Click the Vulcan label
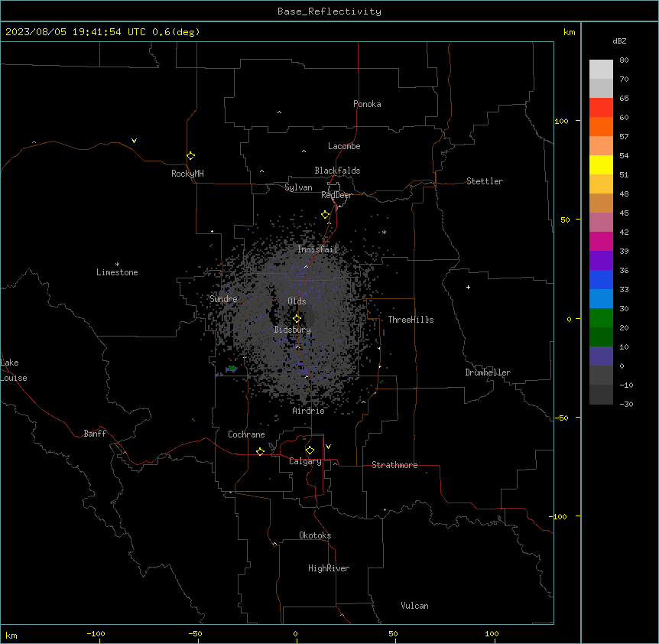 click(414, 606)
